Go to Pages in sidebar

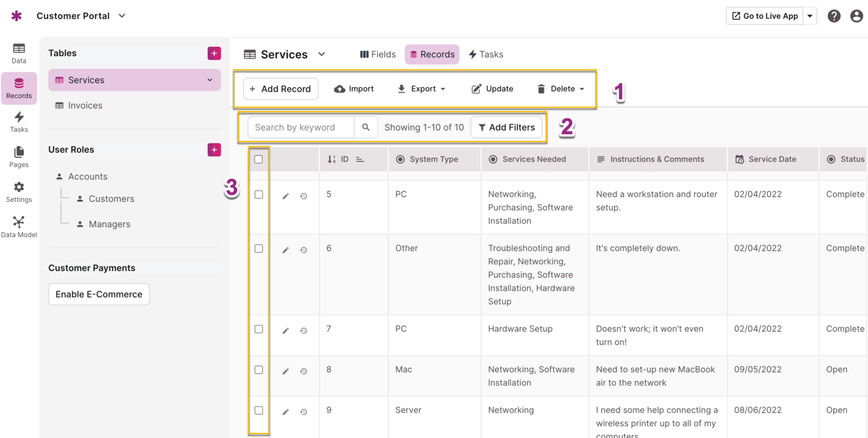tap(19, 157)
